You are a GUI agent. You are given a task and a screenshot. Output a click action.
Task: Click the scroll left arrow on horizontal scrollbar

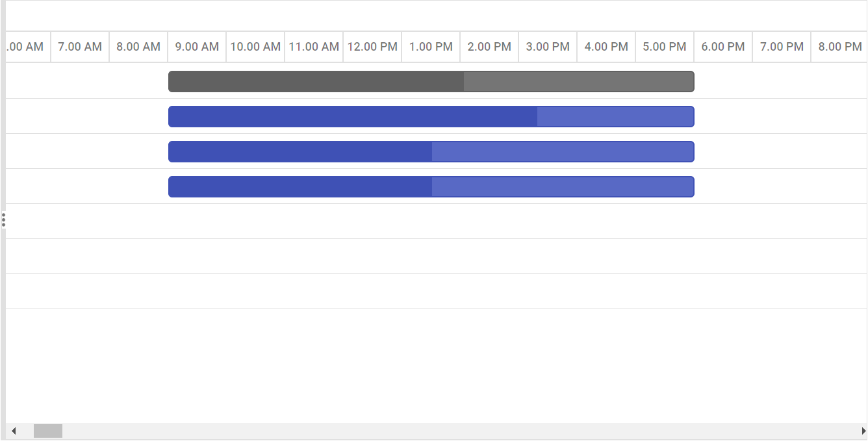click(x=13, y=431)
